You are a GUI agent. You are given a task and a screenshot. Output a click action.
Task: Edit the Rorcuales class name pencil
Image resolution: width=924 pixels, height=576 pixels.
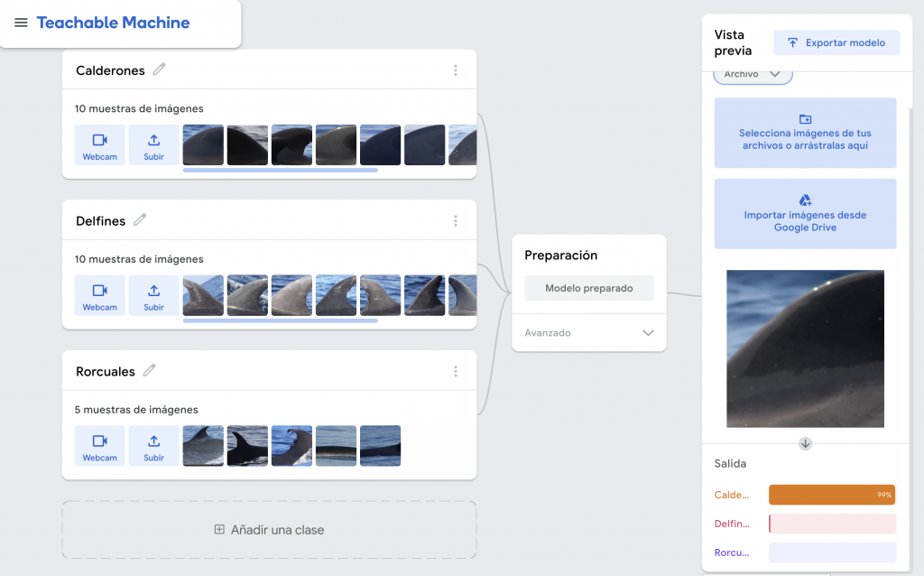click(x=150, y=370)
